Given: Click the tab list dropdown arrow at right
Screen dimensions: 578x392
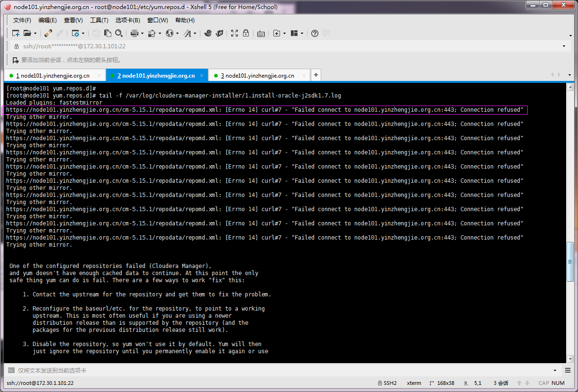Looking at the screenshot, I should pos(569,75).
